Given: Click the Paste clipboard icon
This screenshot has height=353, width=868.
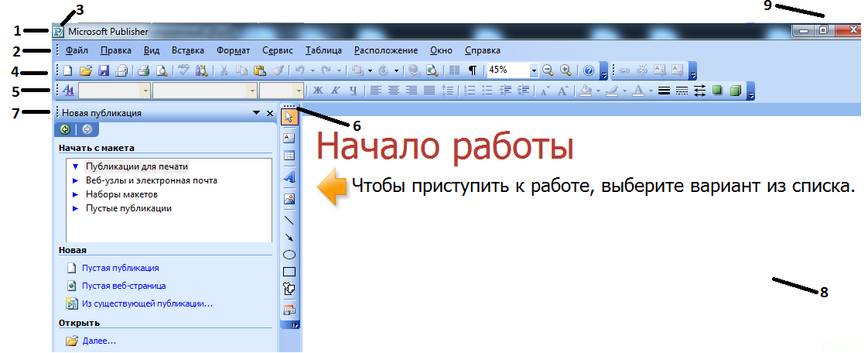Looking at the screenshot, I should (x=260, y=70).
